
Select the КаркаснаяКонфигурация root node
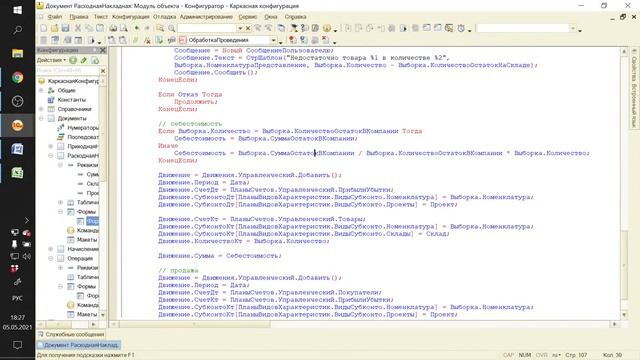(x=73, y=81)
